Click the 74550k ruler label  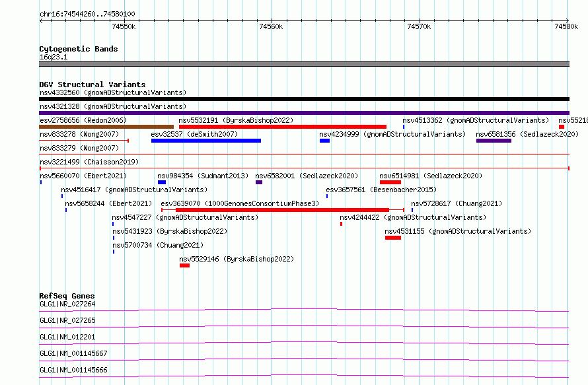coord(124,26)
